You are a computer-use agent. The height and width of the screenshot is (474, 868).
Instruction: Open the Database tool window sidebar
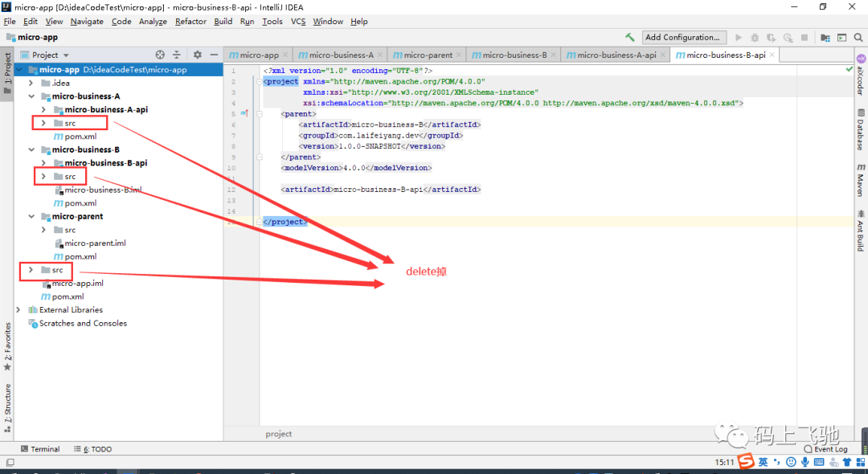click(x=861, y=129)
